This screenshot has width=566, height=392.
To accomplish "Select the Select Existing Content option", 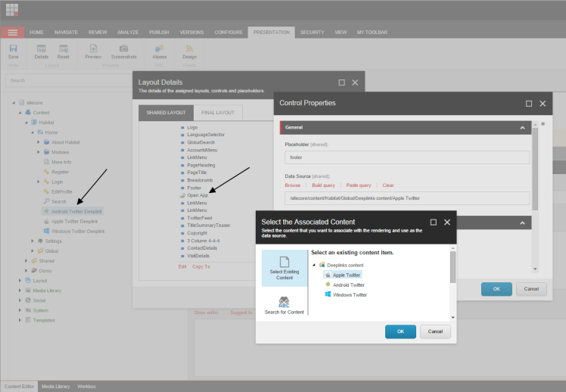I will (285, 268).
